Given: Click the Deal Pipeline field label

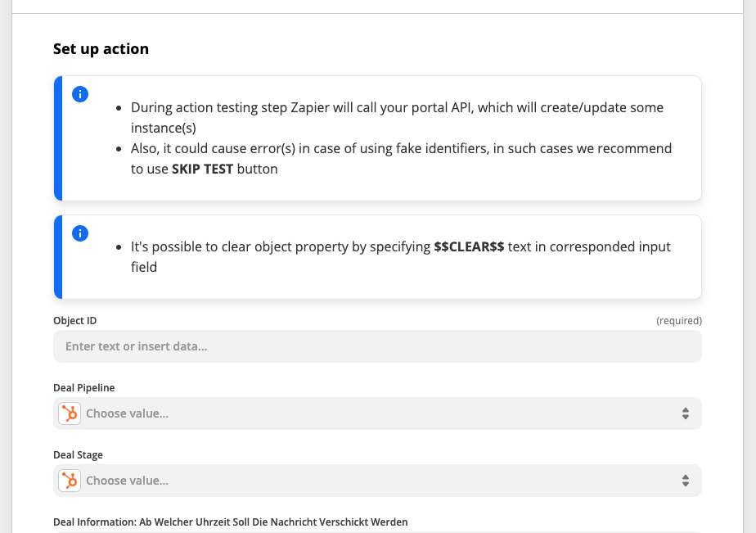Looking at the screenshot, I should (x=84, y=388).
